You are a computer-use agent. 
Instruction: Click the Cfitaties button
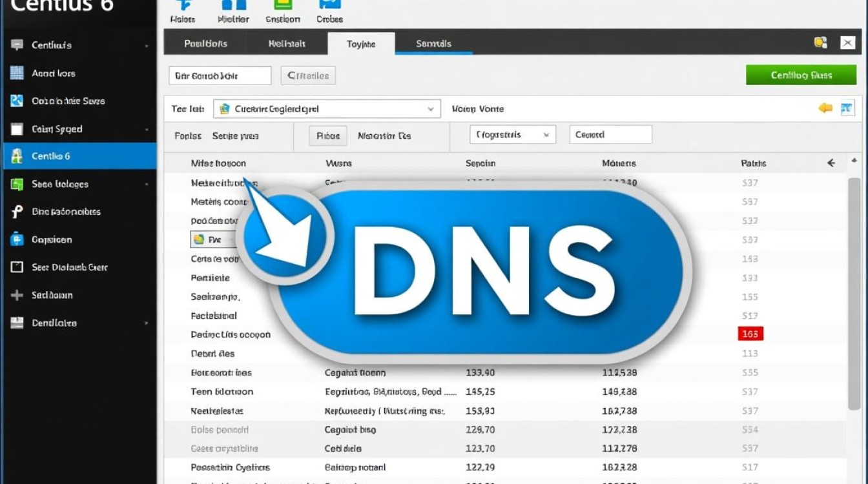tap(308, 76)
